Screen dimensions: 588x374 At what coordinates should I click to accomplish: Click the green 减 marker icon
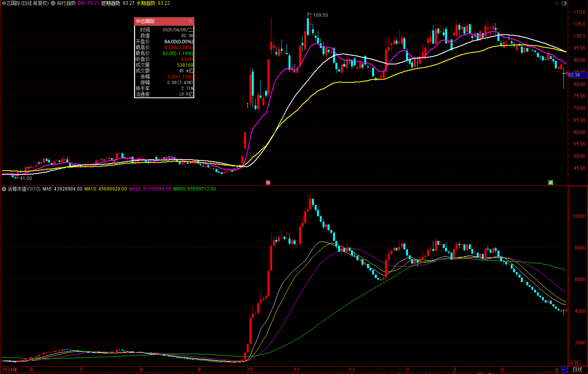[x=551, y=182]
